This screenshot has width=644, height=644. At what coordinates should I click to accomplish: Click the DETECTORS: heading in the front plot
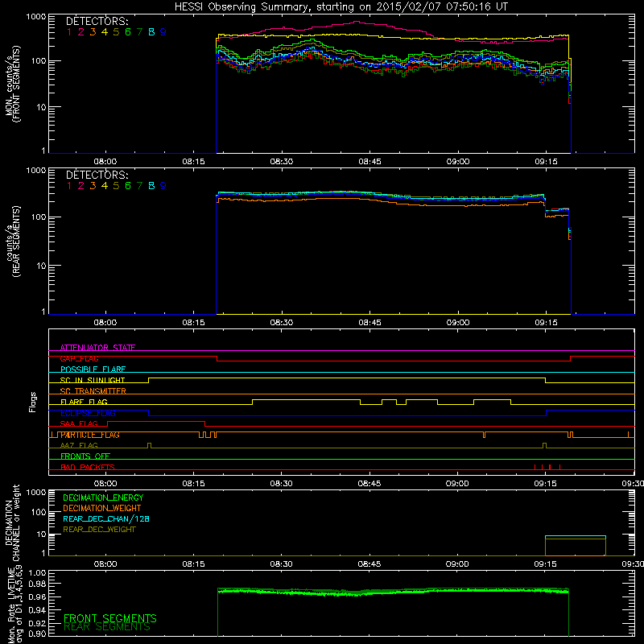pos(97,22)
